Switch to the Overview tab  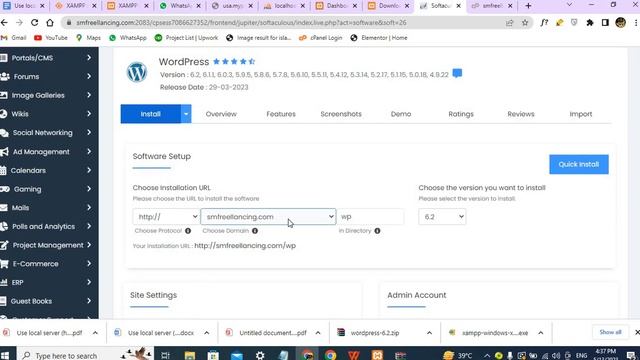tap(221, 114)
